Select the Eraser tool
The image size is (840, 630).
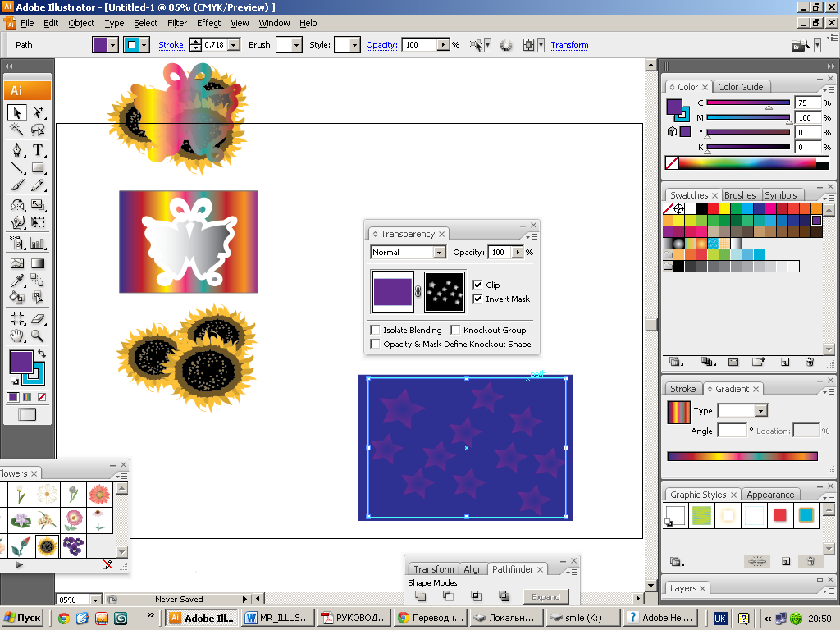38,319
